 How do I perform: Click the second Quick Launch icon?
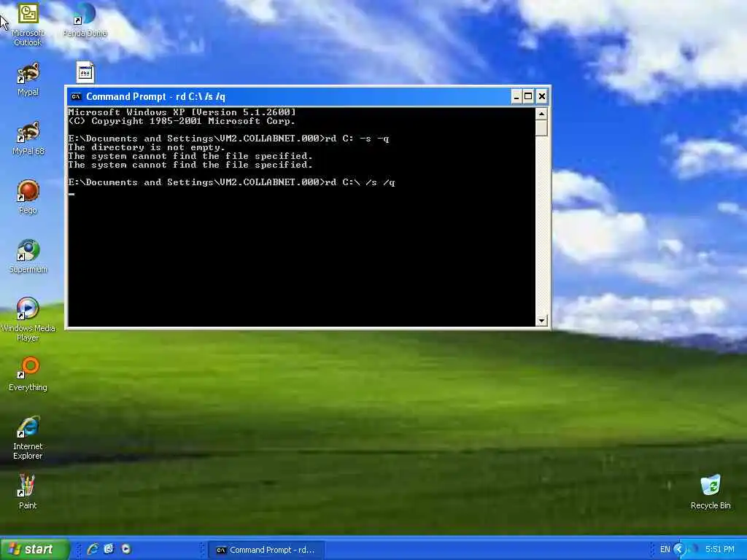[109, 549]
